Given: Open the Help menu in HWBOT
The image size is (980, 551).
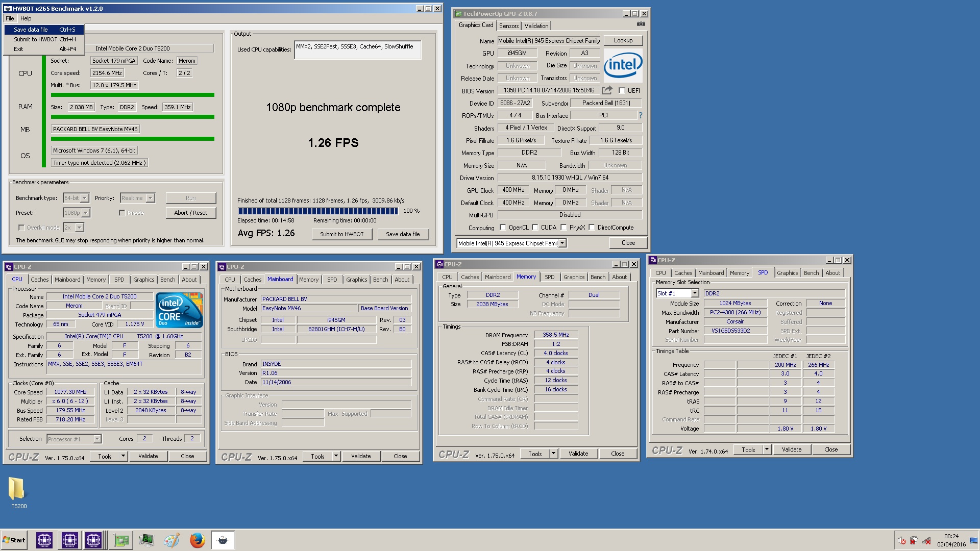Looking at the screenshot, I should 26,18.
